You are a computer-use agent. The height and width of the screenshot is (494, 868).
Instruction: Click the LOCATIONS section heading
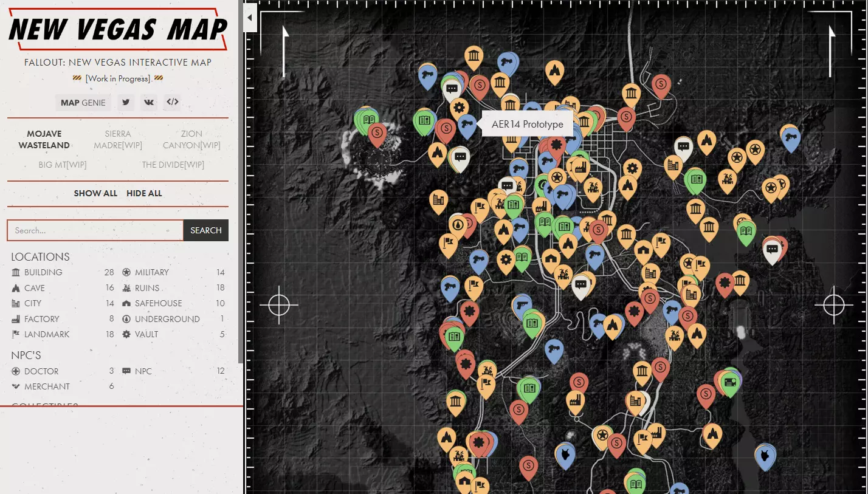coord(40,257)
